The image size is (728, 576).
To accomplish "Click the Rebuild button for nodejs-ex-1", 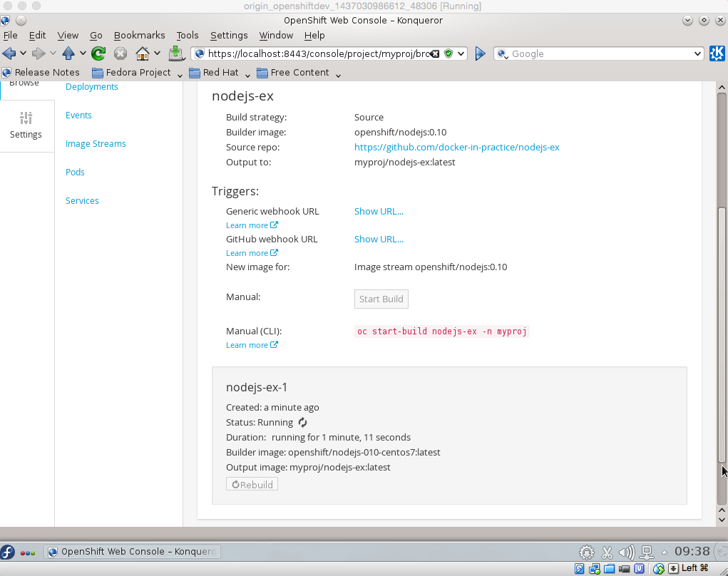I will pos(252,485).
